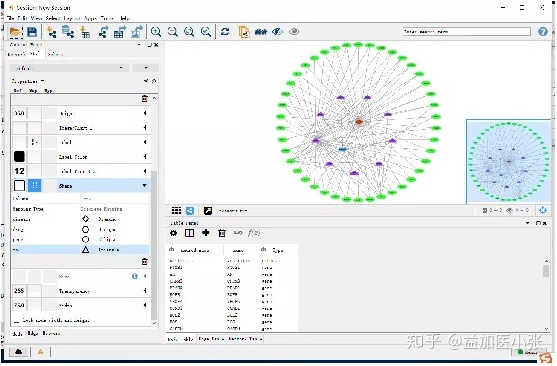The height and width of the screenshot is (366, 557).
Task: Open function builder f(x) icon
Action: click(x=254, y=233)
